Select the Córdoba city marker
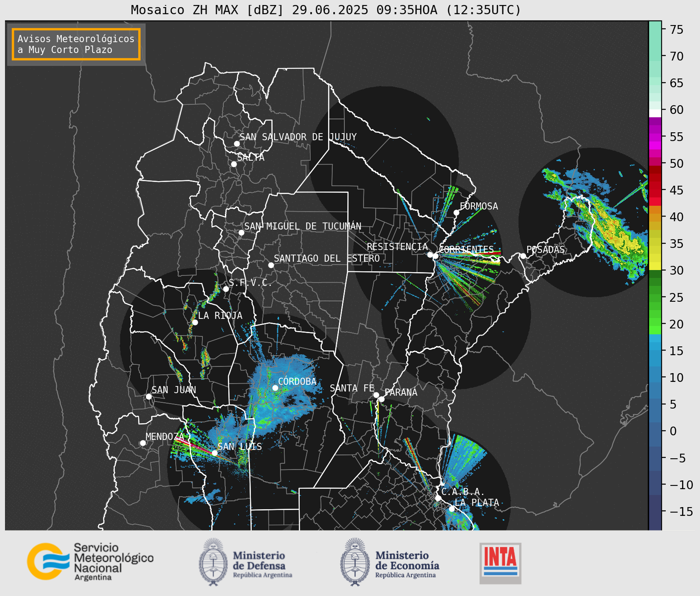Screen dimensions: 700x596 pos(275,388)
